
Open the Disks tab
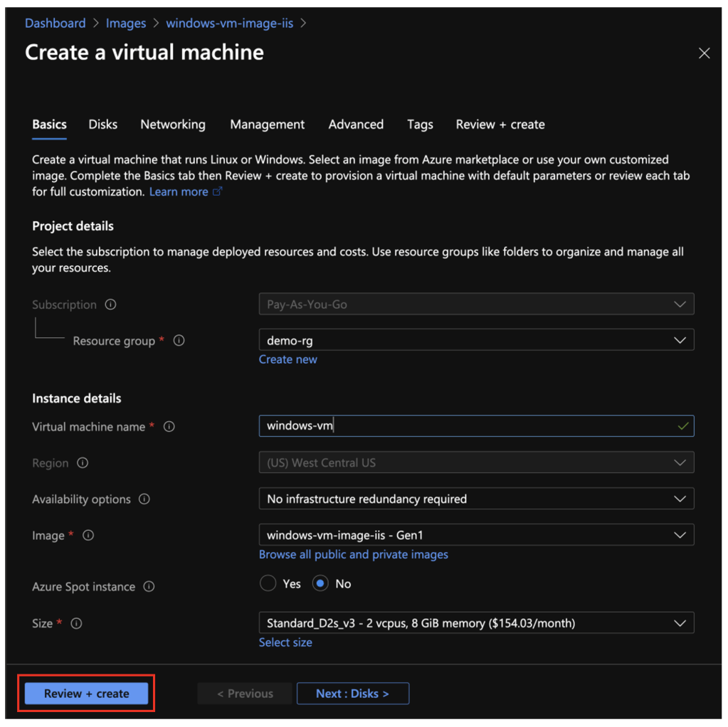(x=103, y=124)
